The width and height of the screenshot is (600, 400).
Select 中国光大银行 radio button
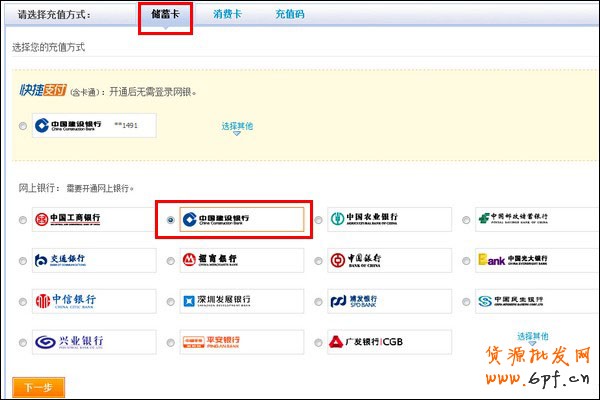point(466,261)
